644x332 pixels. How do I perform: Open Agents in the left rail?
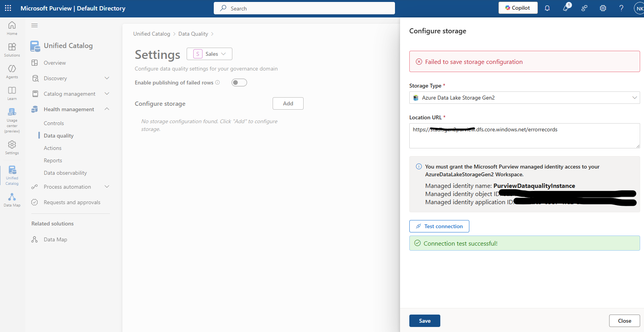pos(12,71)
